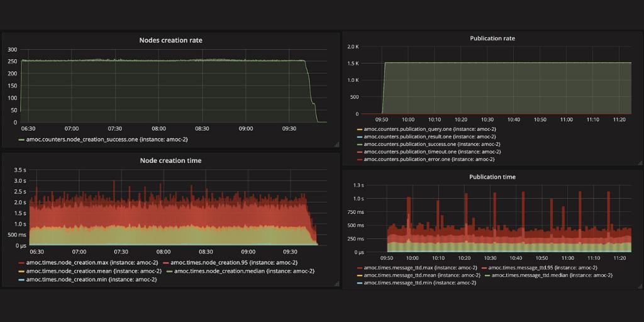Toggle the message_ttd.95 series label
644x322 pixels.
(x=544, y=268)
